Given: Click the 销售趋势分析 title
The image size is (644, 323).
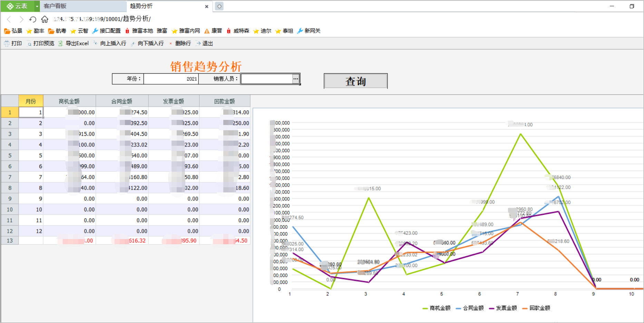Looking at the screenshot, I should coord(206,66).
